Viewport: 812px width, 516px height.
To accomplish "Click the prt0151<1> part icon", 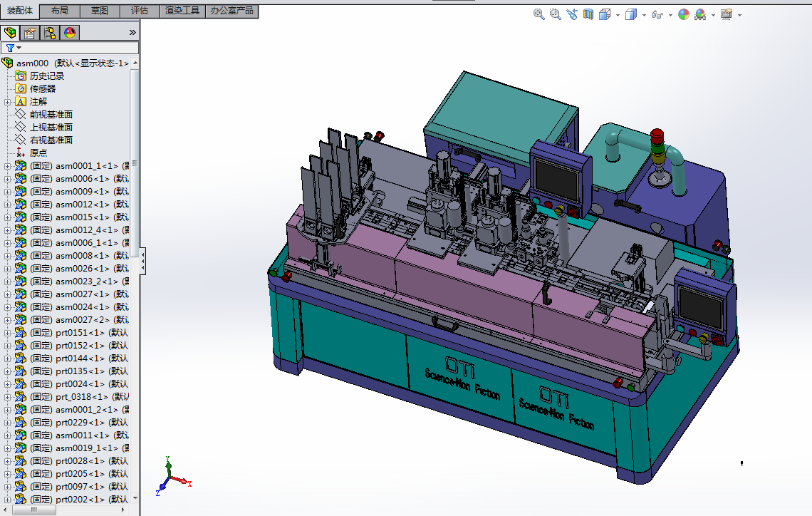I will coord(21,333).
